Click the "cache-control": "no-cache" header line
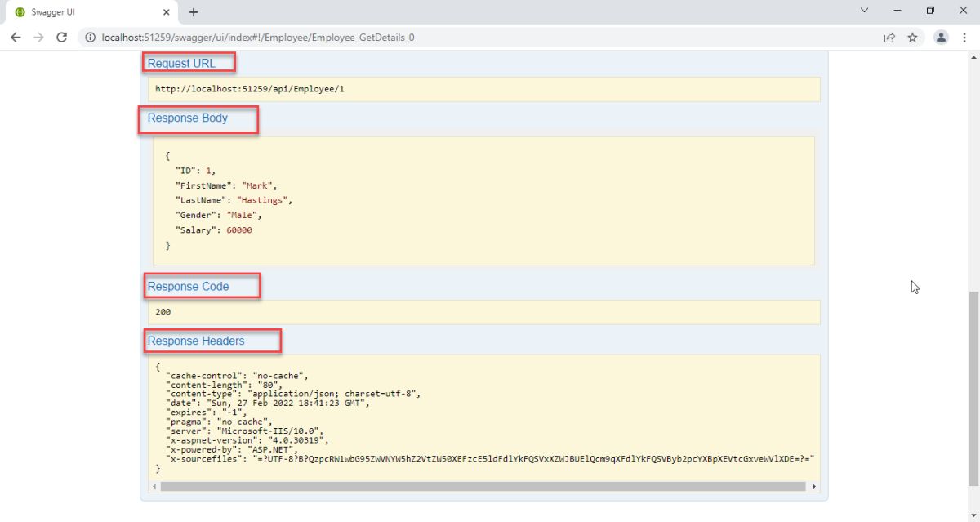Image resolution: width=980 pixels, height=522 pixels. tap(237, 376)
